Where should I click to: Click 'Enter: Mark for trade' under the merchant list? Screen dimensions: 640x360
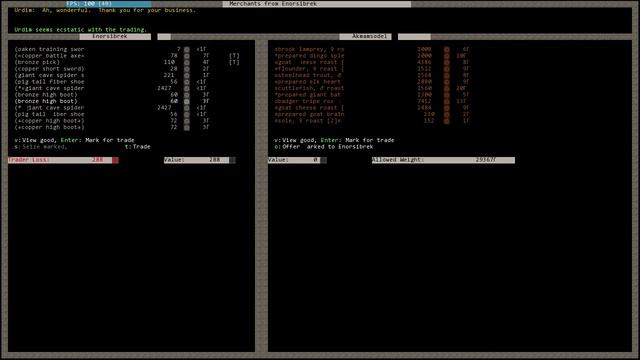click(x=98, y=140)
